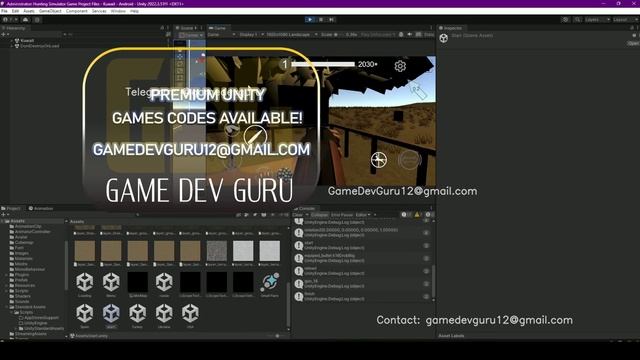Expand the Resources folder
Screen dimensions: 640x360
click(7, 285)
